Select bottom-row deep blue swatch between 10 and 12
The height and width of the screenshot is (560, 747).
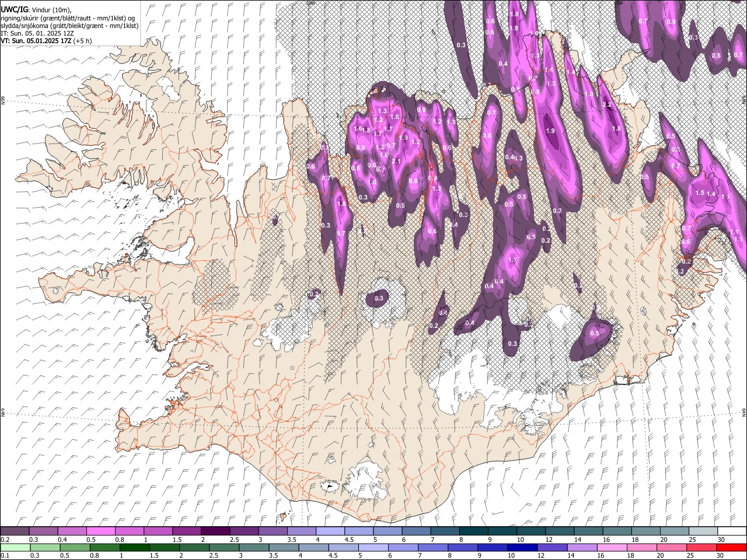(521, 547)
